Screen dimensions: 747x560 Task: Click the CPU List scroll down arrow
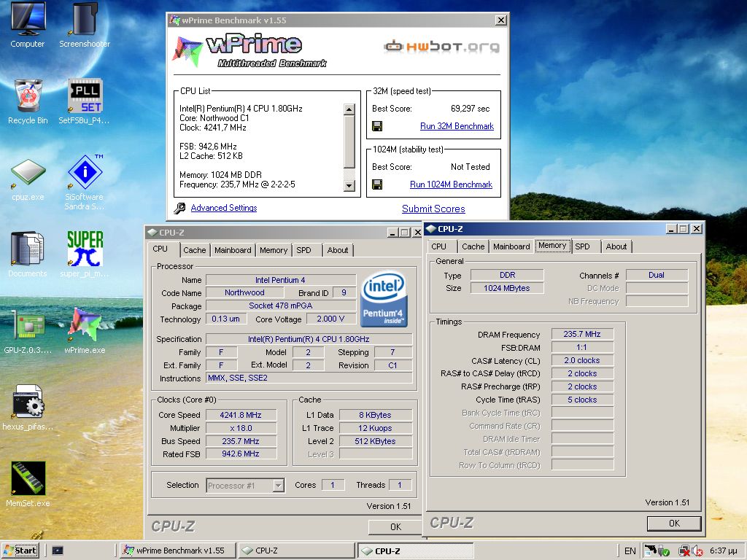[x=349, y=186]
